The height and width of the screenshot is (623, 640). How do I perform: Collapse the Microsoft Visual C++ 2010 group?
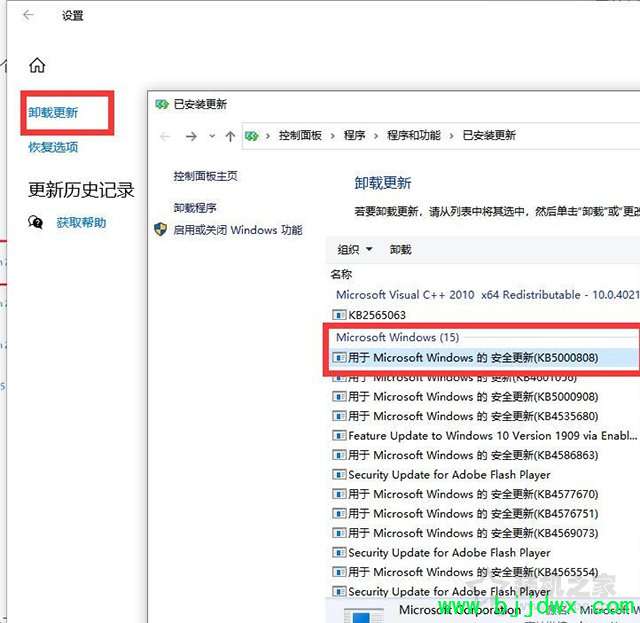point(488,295)
